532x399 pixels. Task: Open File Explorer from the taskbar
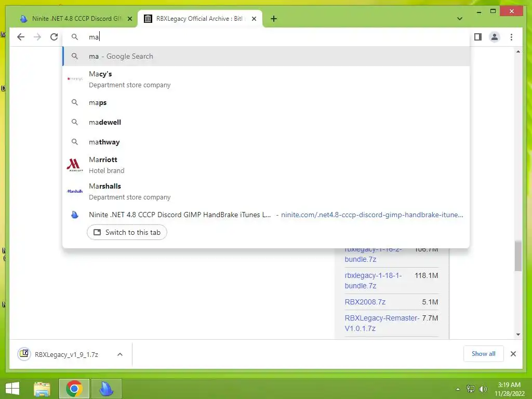(x=42, y=389)
